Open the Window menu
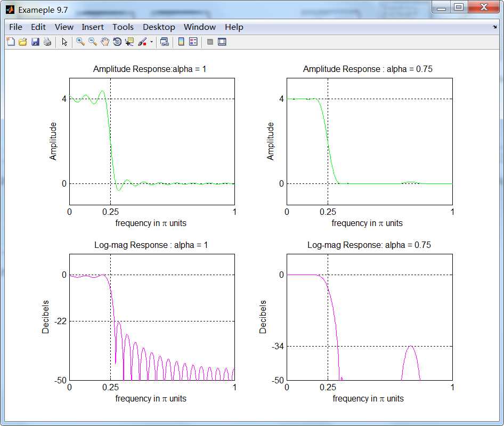This screenshot has width=504, height=426. [x=200, y=27]
